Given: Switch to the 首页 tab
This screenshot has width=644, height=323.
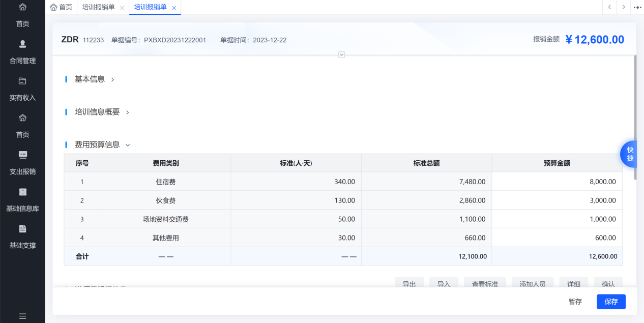Looking at the screenshot, I should pos(61,7).
